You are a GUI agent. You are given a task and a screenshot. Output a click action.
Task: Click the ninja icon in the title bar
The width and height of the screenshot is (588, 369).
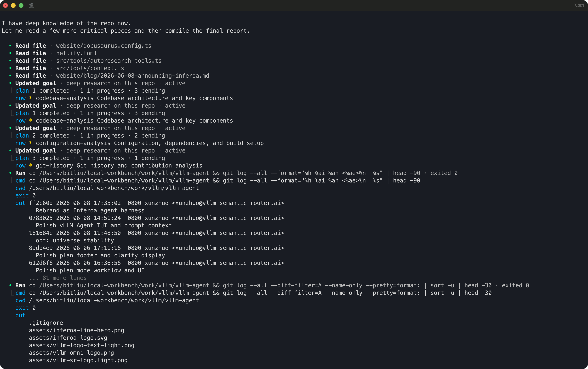click(31, 5)
